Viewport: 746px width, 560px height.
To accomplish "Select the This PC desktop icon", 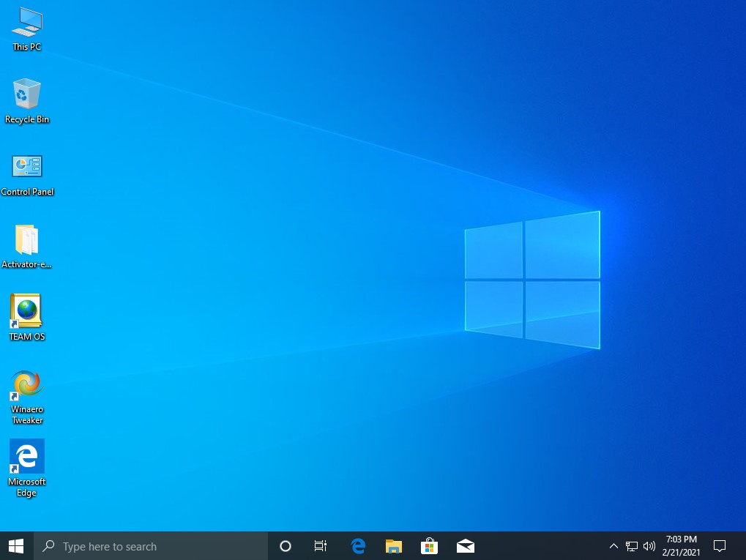I will (x=27, y=29).
